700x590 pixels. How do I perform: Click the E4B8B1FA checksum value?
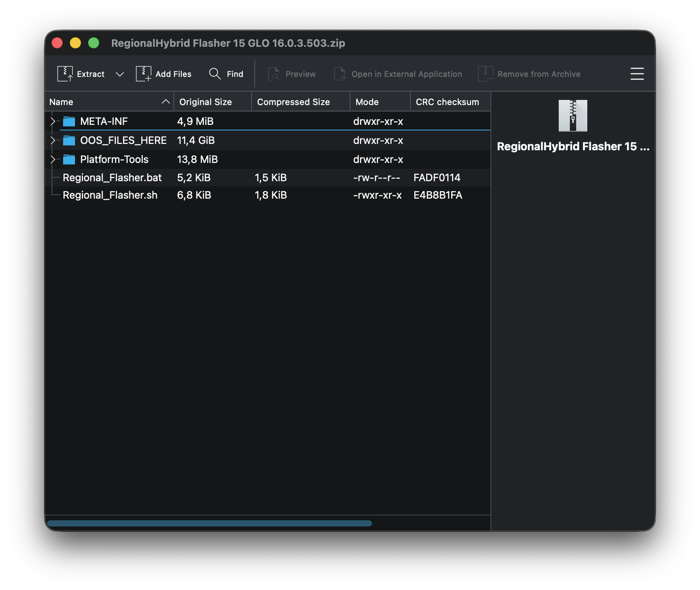438,195
